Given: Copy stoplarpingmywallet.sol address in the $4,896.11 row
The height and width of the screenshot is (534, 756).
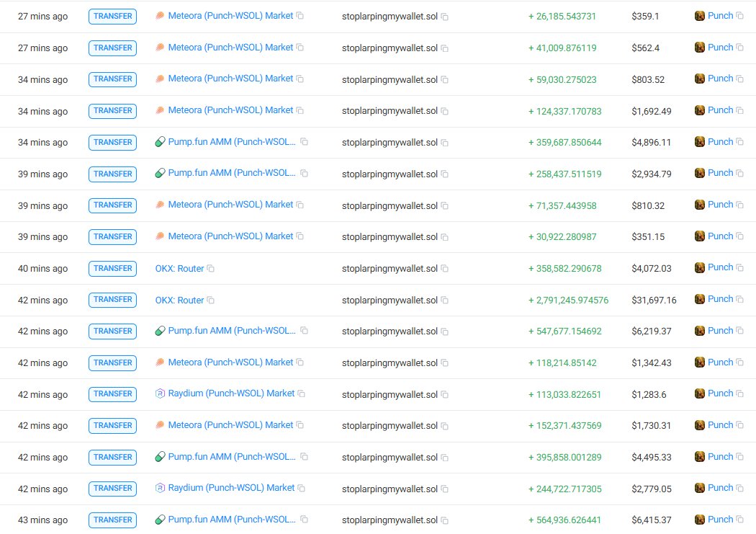Looking at the screenshot, I should 444,143.
